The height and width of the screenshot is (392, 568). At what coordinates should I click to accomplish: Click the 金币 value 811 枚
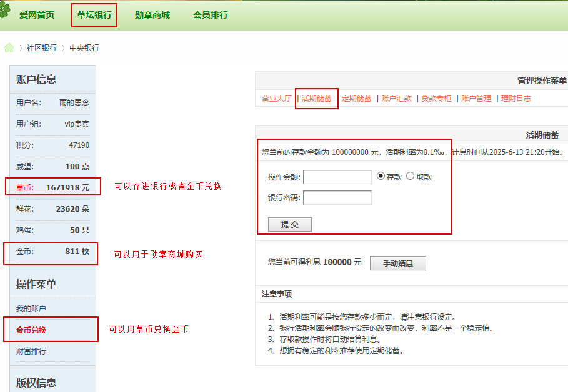tap(77, 251)
